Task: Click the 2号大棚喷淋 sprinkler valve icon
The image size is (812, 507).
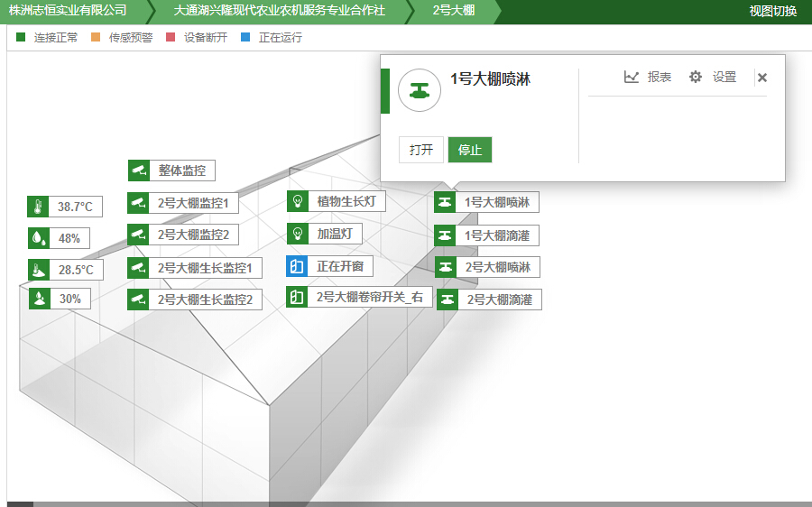Action: click(445, 267)
